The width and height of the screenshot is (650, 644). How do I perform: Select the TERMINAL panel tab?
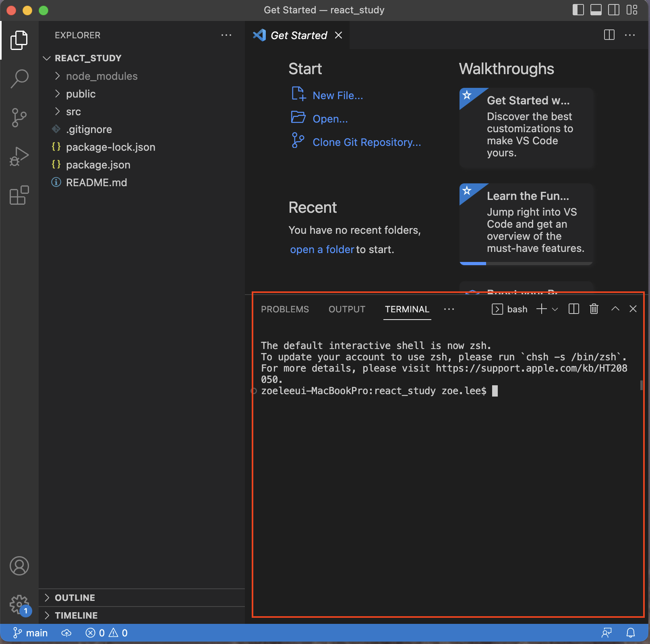click(407, 309)
